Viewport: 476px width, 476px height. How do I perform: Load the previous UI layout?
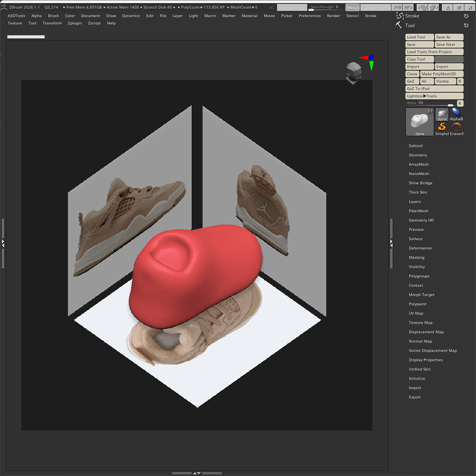click(x=422, y=7)
